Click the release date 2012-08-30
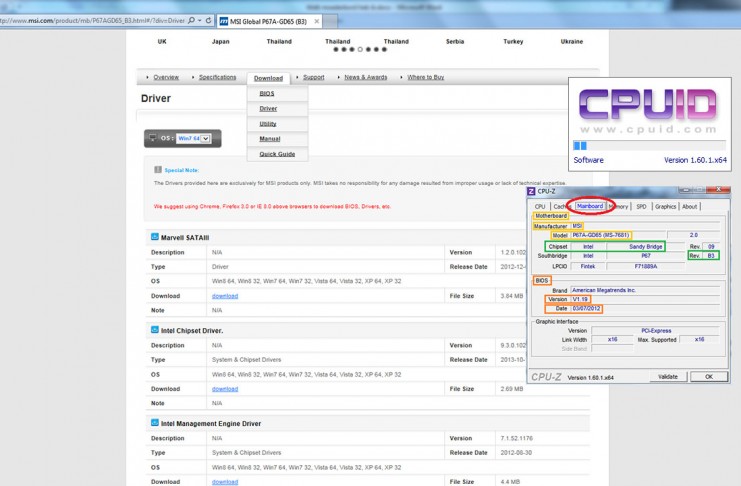The height and width of the screenshot is (486, 741). pos(516,453)
